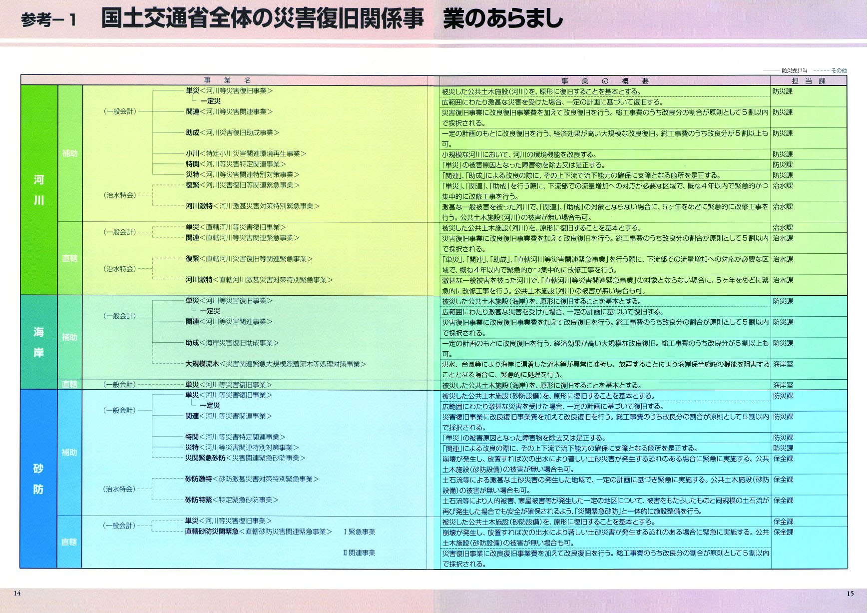Click 特関＜河川等災害特定関連事業＞ in 河川 section
Screen dimensions: 868x613
click(x=236, y=164)
